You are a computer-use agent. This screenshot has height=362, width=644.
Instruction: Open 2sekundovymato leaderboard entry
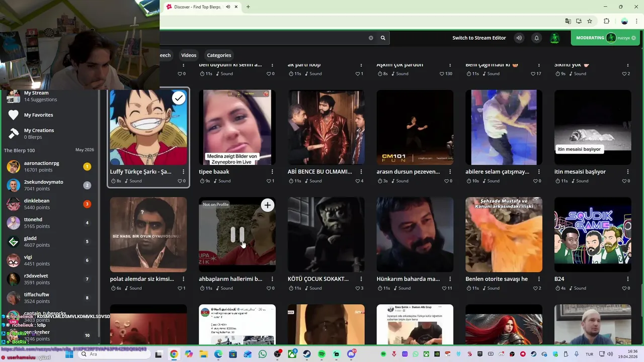(x=49, y=186)
